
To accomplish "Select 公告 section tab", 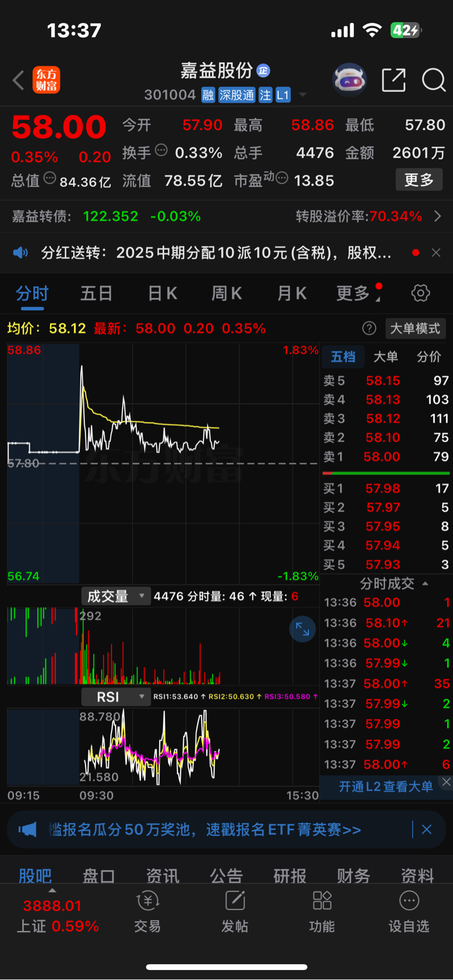I will coord(226,876).
